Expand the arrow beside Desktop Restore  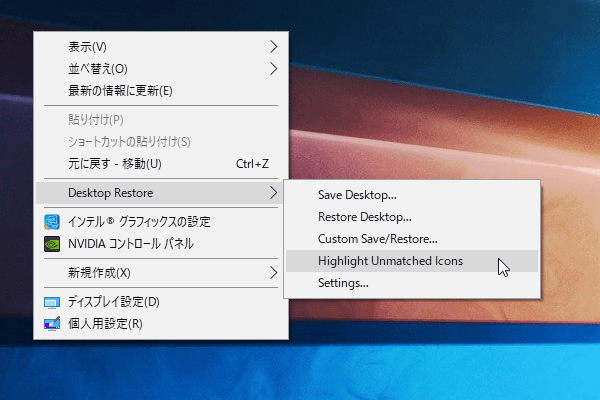(x=273, y=193)
